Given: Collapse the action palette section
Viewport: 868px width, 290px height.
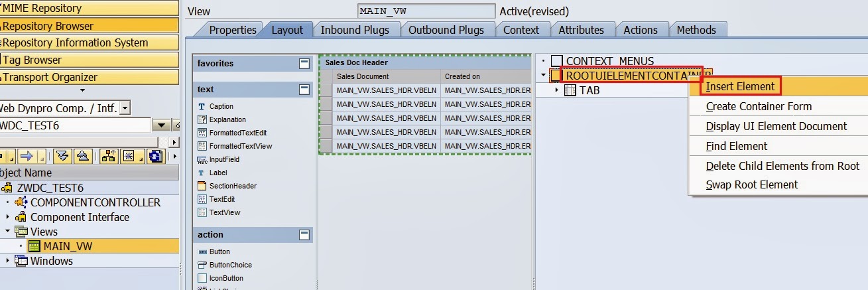Looking at the screenshot, I should click(304, 235).
